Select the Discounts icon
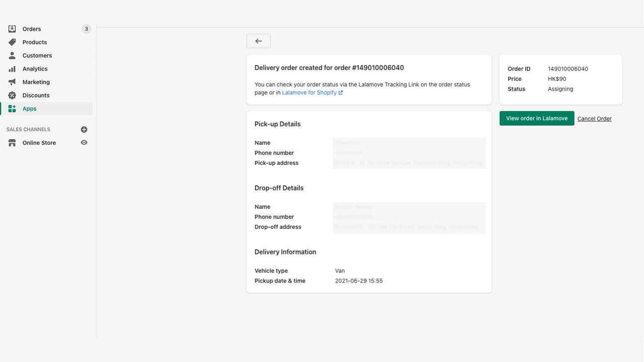This screenshot has height=362, width=644. [12, 95]
